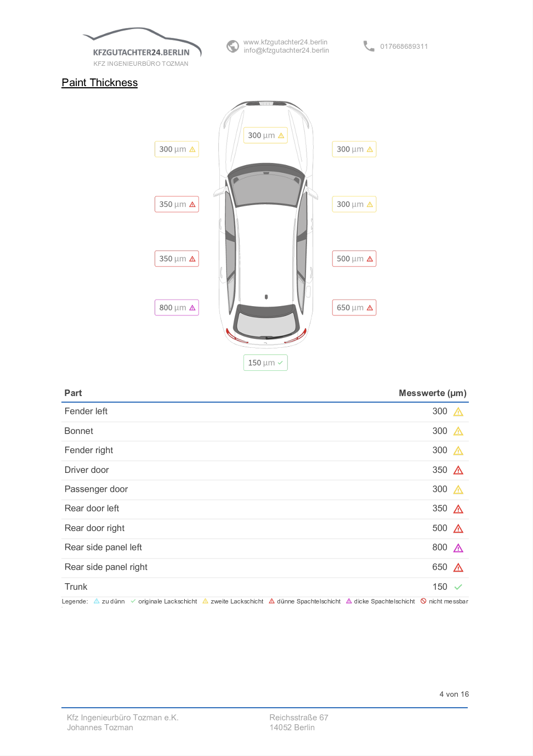The height and width of the screenshot is (756, 533).
Task: Click the Paint Thickness heading
Action: coord(99,83)
